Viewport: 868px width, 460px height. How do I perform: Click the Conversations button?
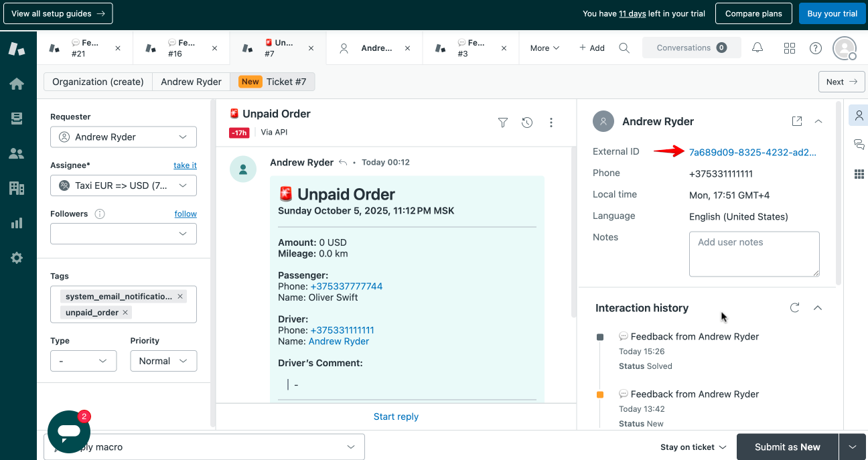pos(692,48)
